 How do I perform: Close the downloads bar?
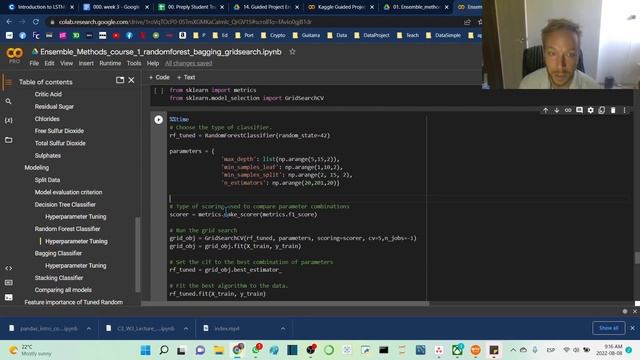click(633, 328)
